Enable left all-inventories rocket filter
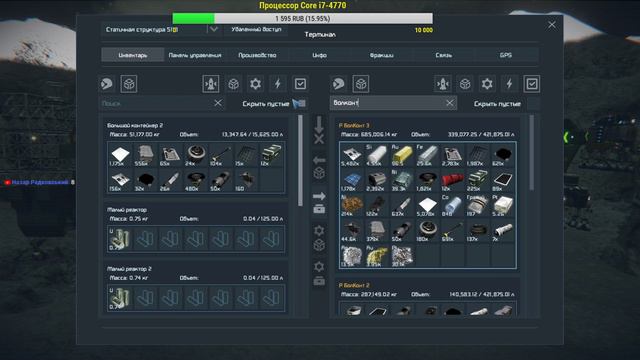This screenshot has width=640, height=360. pyautogui.click(x=211, y=84)
